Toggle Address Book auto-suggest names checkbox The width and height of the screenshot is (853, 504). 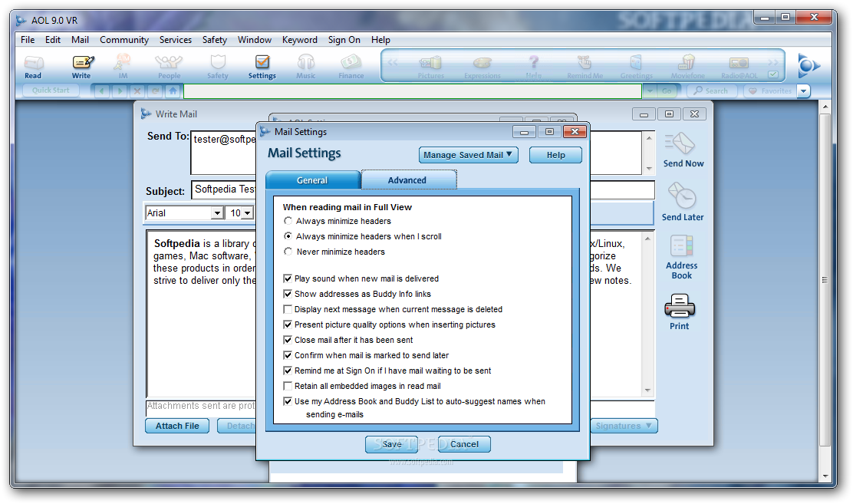click(288, 402)
